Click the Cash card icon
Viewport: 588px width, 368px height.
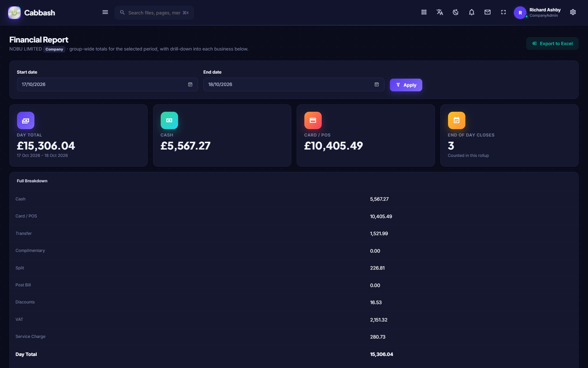click(x=169, y=120)
